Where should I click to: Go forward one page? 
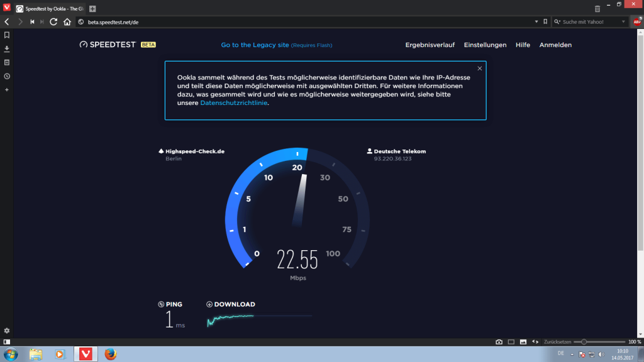[x=19, y=22]
